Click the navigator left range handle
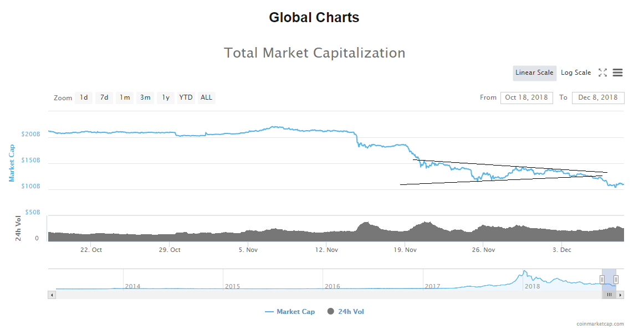Viewport: 644px width, 335px height. click(602, 280)
